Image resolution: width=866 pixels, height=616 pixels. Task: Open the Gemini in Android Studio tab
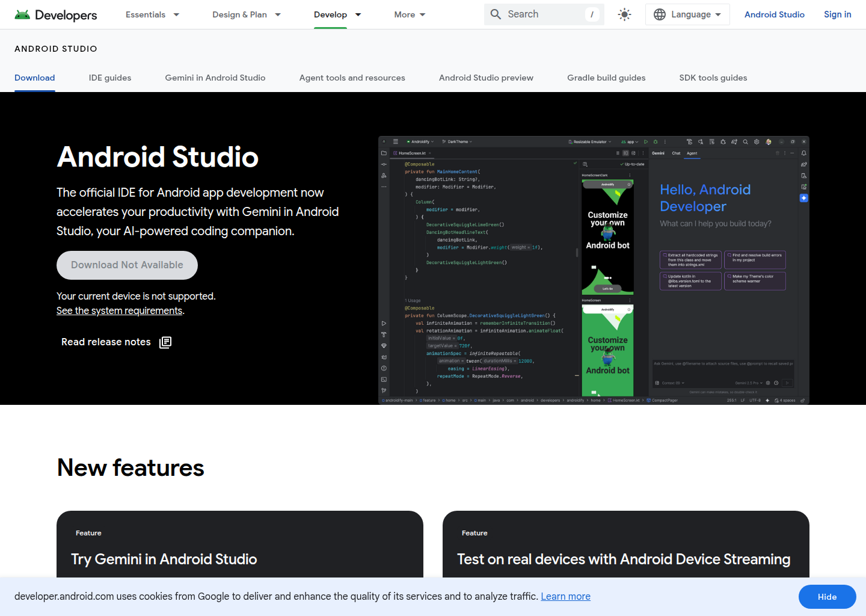[x=215, y=78]
